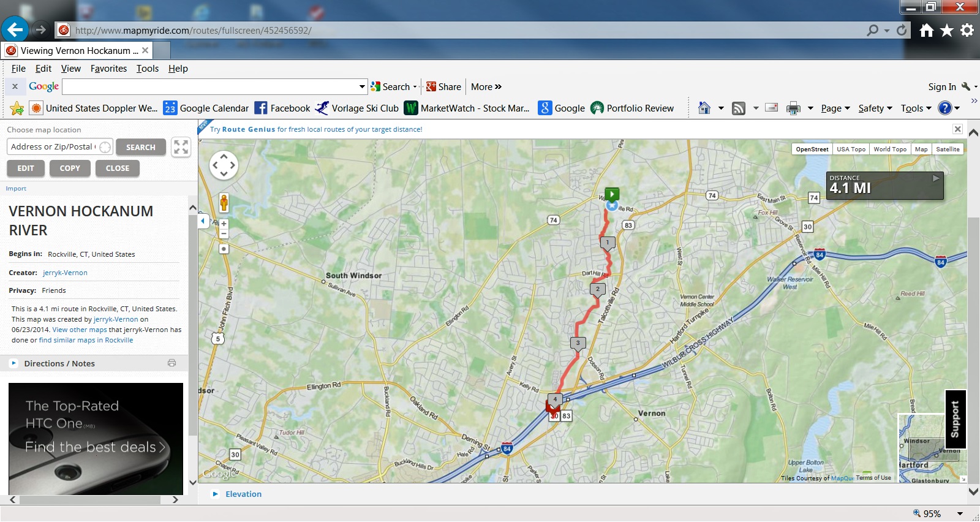Screen dimensions: 980x522
Task: Zoom out with the map minus button
Action: pyautogui.click(x=224, y=234)
